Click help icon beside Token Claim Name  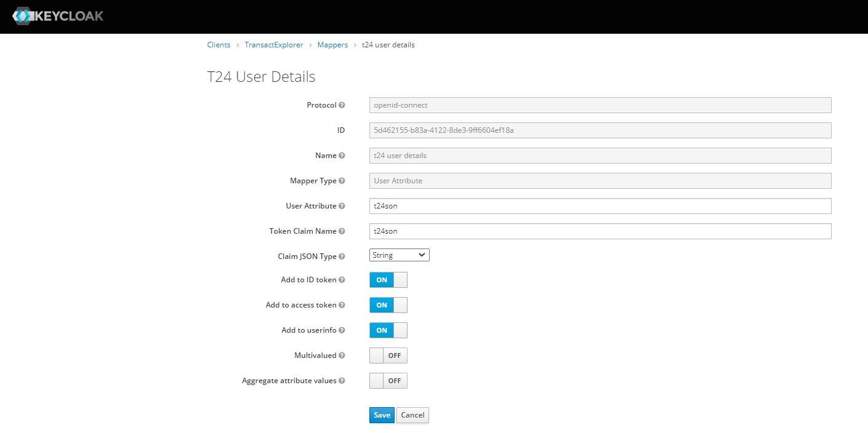click(x=342, y=231)
